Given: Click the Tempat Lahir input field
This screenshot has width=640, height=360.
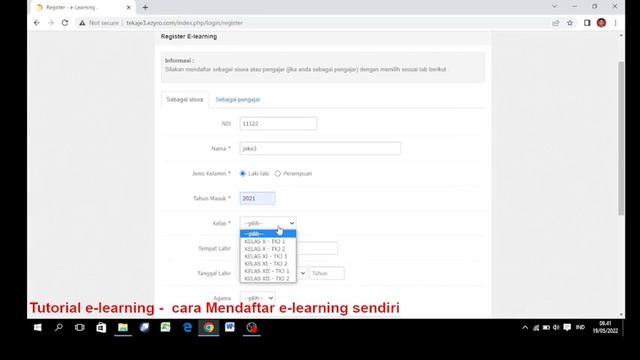Looking at the screenshot, I should click(317, 248).
